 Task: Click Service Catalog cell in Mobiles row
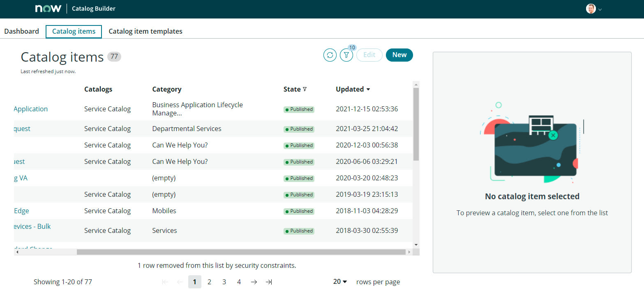(x=107, y=211)
